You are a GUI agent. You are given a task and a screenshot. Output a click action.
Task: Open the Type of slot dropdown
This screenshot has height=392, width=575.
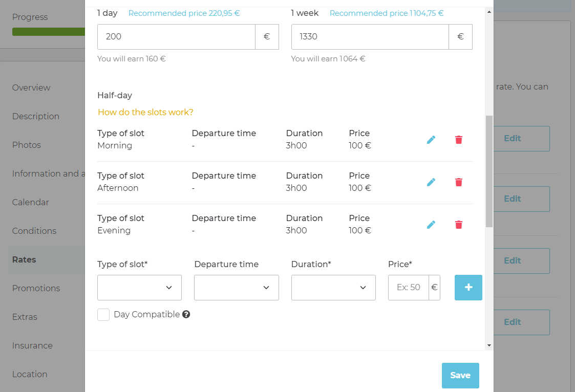click(x=139, y=288)
